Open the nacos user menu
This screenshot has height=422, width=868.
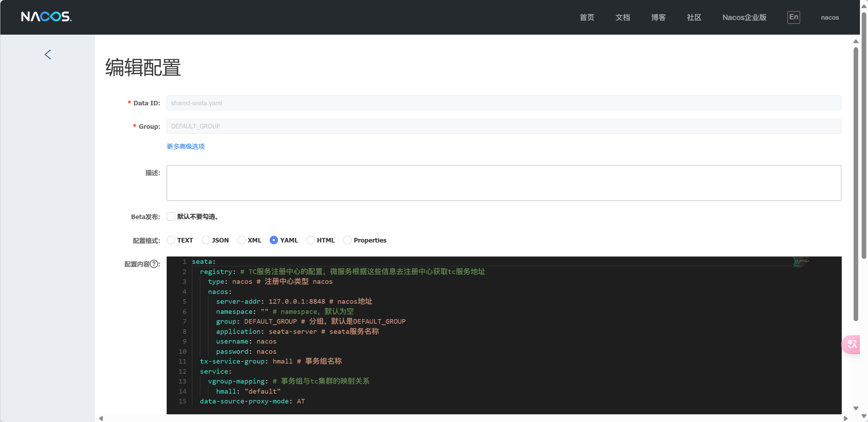pos(829,17)
